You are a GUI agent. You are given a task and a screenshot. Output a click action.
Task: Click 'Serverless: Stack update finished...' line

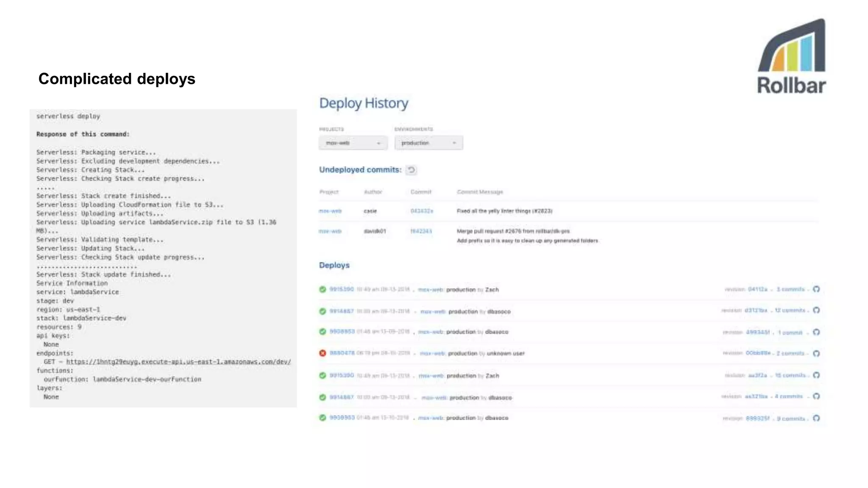click(104, 274)
